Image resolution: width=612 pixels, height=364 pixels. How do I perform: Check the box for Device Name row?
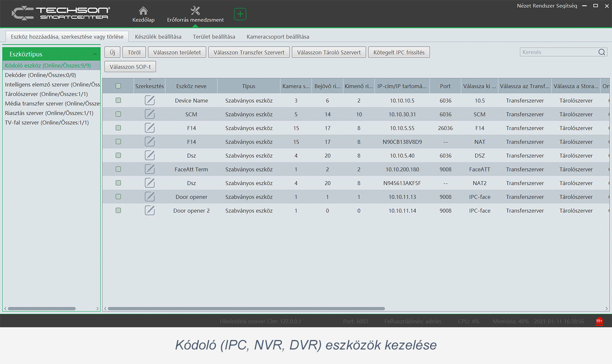click(118, 100)
